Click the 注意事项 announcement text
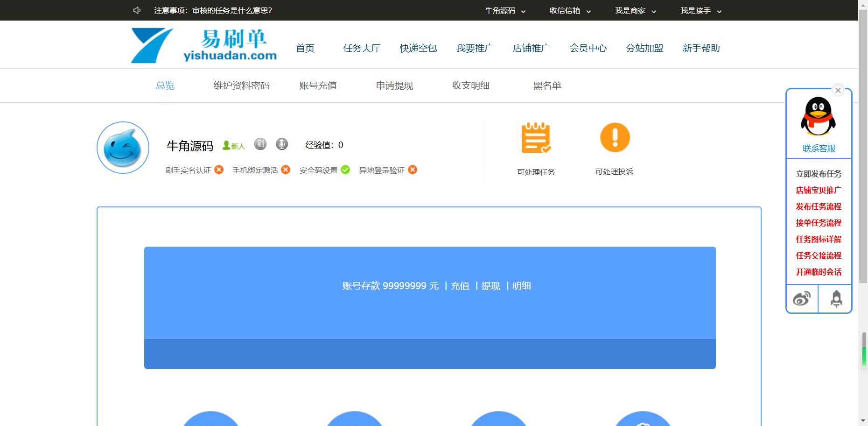Viewport: 868px width, 426px height. [213, 10]
